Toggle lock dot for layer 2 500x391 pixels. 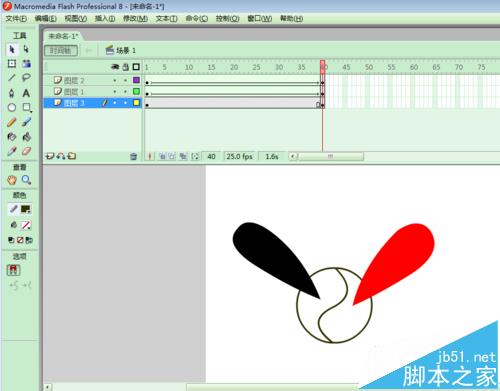point(125,80)
